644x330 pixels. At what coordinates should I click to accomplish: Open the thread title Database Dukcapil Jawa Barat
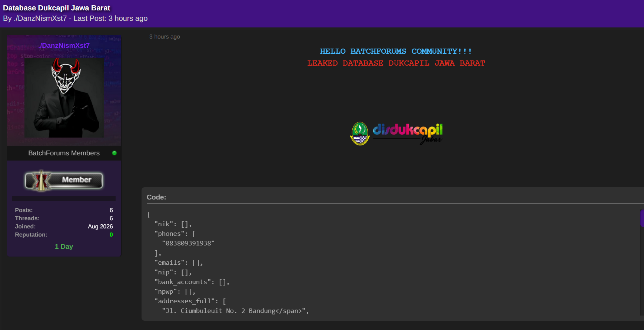point(57,8)
